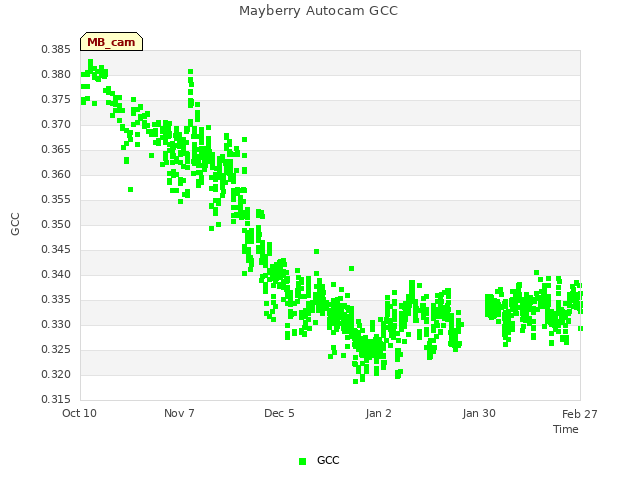This screenshot has height=480, width=640.
Task: Click the Oct 10 x-axis label
Action: click(79, 413)
